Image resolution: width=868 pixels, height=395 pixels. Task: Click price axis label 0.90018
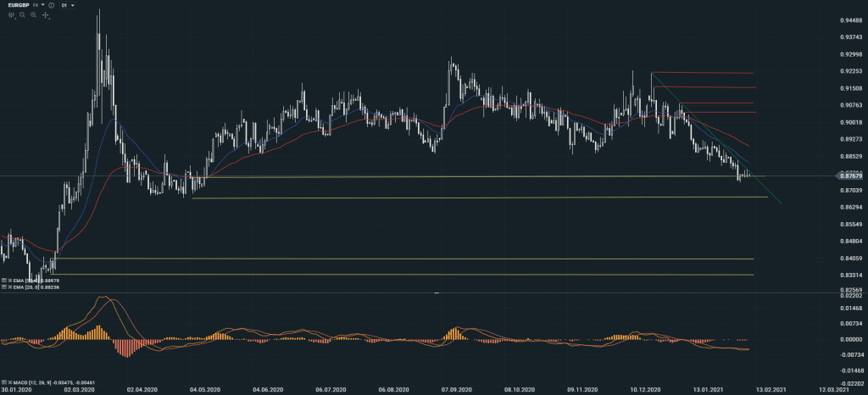coord(850,122)
